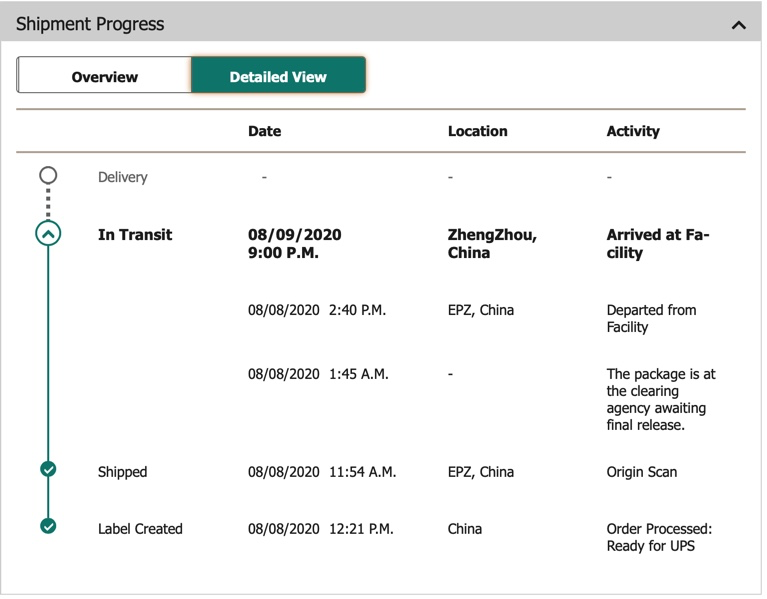
Task: Click the Origin Scan activity text
Action: (641, 472)
